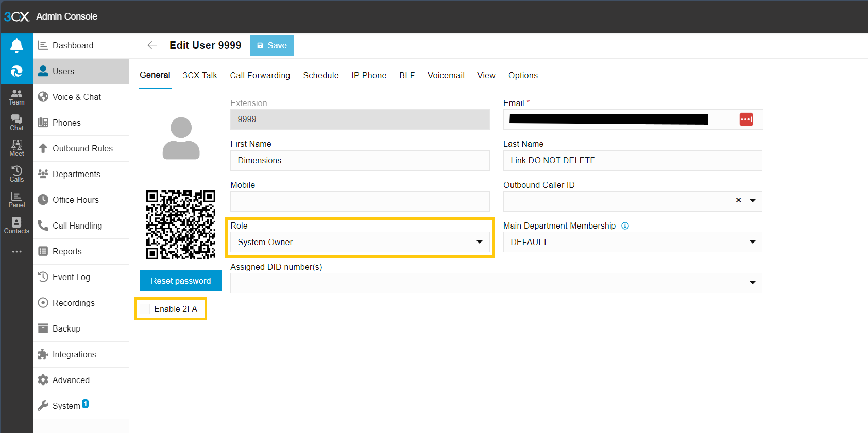Viewport: 868px width, 433px height.
Task: Click the First Name field
Action: [x=360, y=161]
